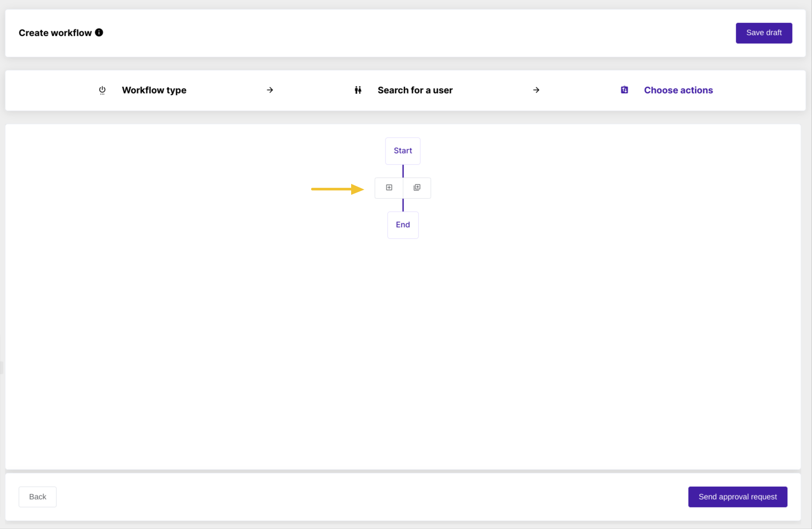Click the power icon next to Workflow type
812x529 pixels.
(x=102, y=90)
